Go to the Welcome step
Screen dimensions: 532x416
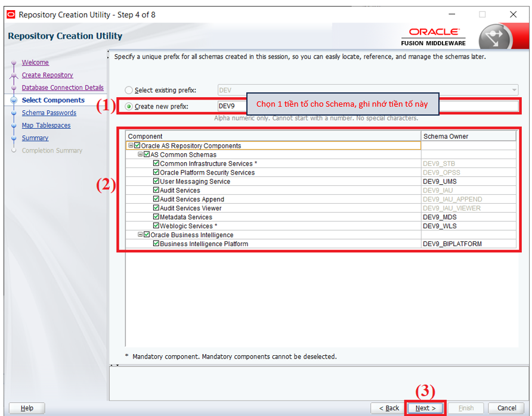[35, 63]
